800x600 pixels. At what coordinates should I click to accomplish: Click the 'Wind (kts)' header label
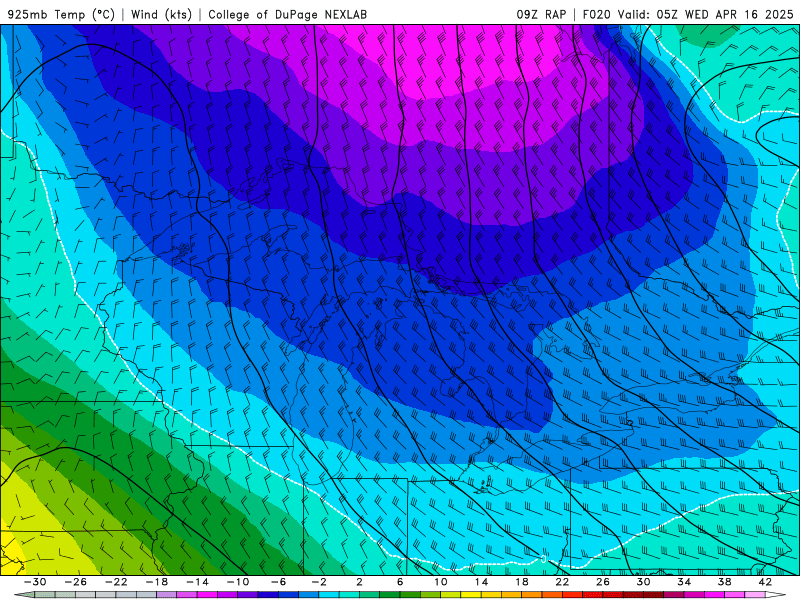point(161,14)
